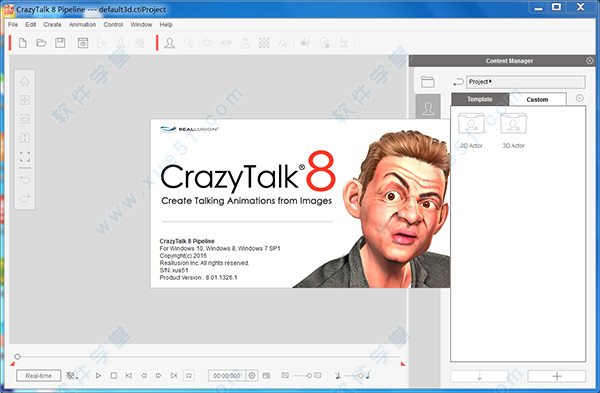Click the home view camera icon
Screen dimensions: 600x393
[25, 81]
